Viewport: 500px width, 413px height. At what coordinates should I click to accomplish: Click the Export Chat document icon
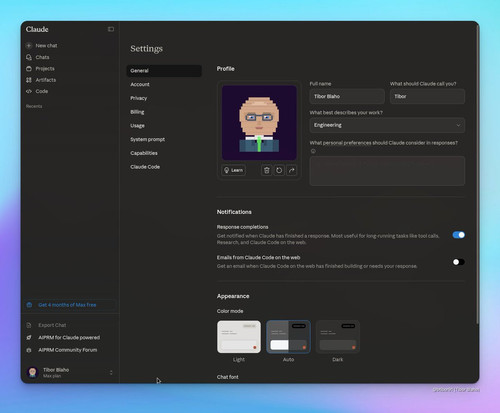point(29,325)
